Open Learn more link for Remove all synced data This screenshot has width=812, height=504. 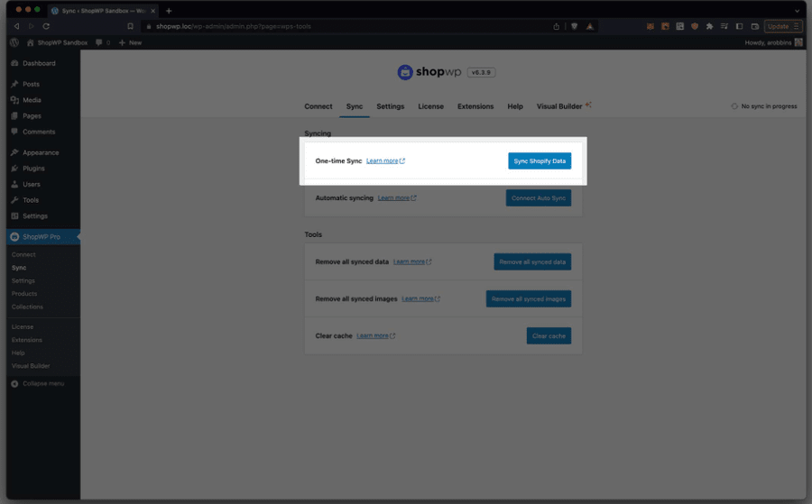[x=412, y=261]
